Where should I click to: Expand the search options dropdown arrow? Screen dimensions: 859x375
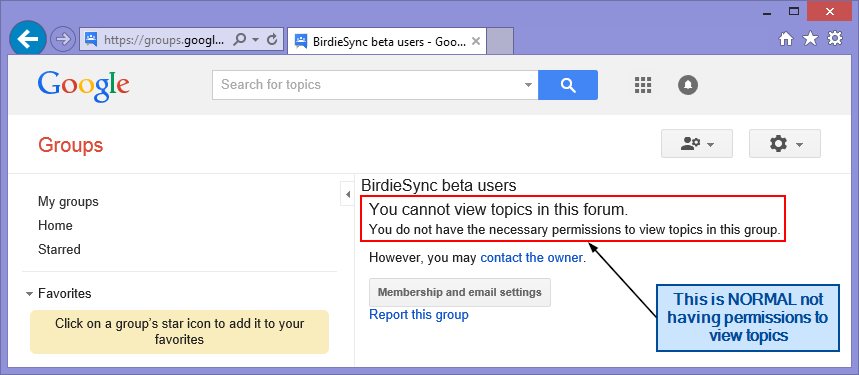(528, 85)
